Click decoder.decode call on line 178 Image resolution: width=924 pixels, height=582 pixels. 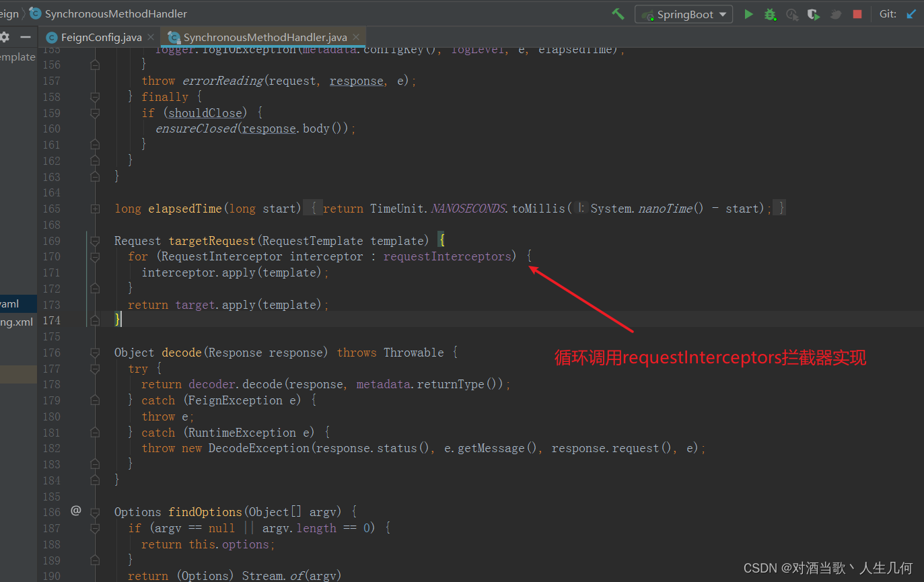click(236, 384)
